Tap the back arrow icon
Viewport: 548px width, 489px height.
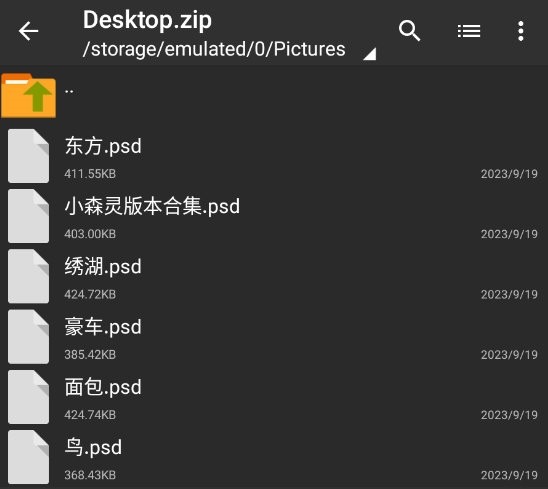28,31
